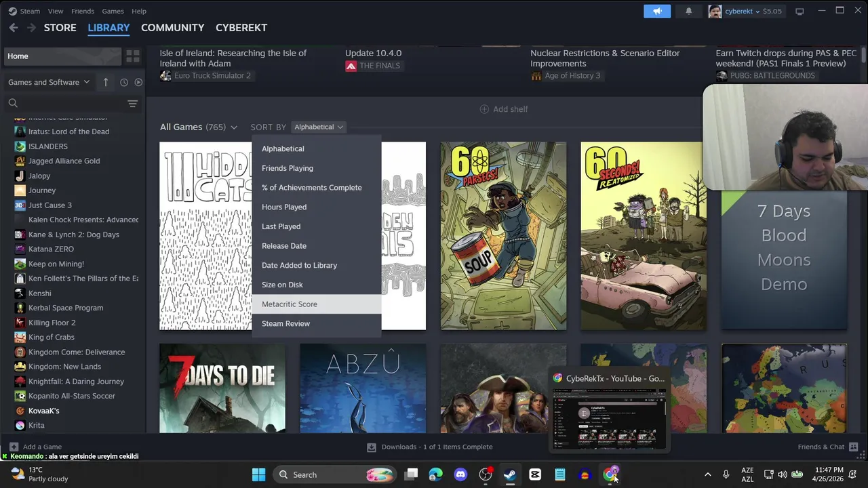This screenshot has height=488, width=868.
Task: Open the CYBEREKT profile tab
Action: pos(241,28)
